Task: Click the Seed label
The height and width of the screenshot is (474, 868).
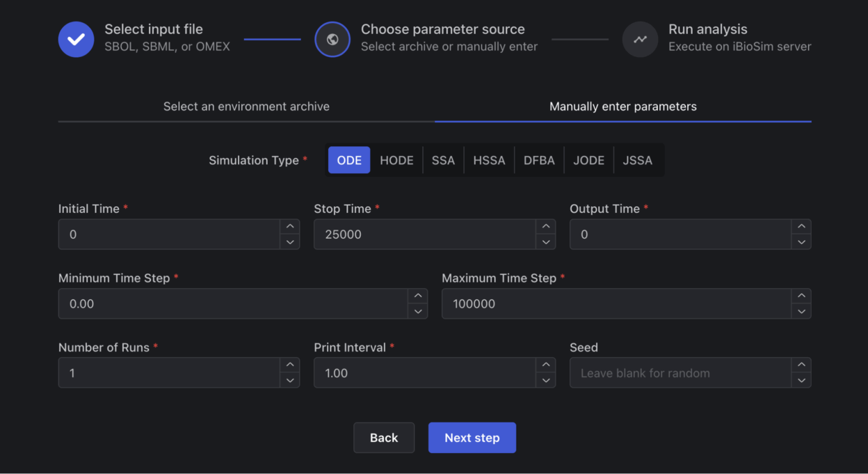Action: pos(584,347)
